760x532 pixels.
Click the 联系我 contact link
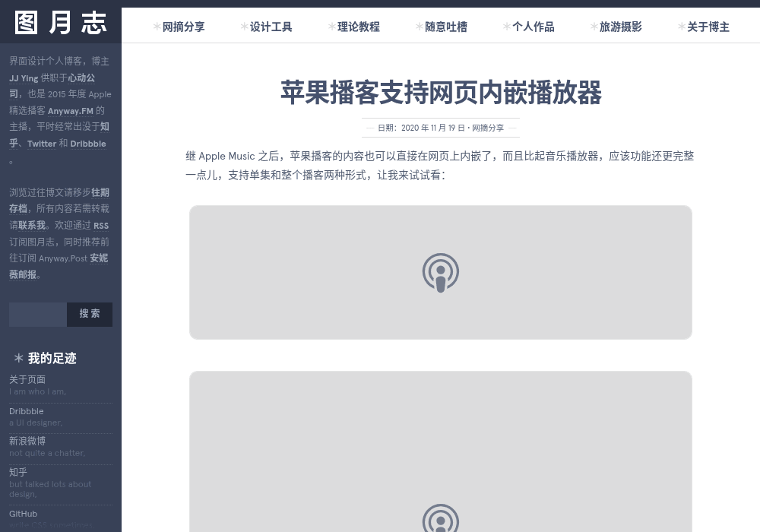click(x=32, y=225)
